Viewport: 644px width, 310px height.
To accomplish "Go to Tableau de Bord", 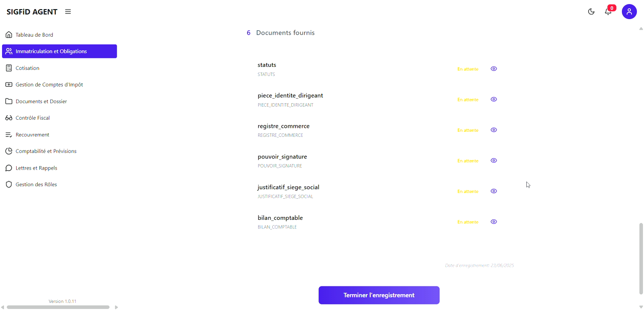I will coord(34,35).
